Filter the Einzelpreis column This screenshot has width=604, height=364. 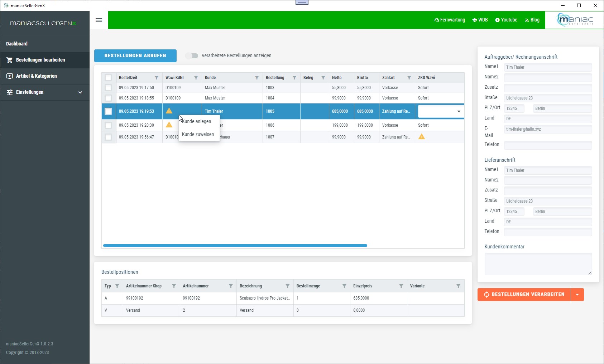point(401,286)
